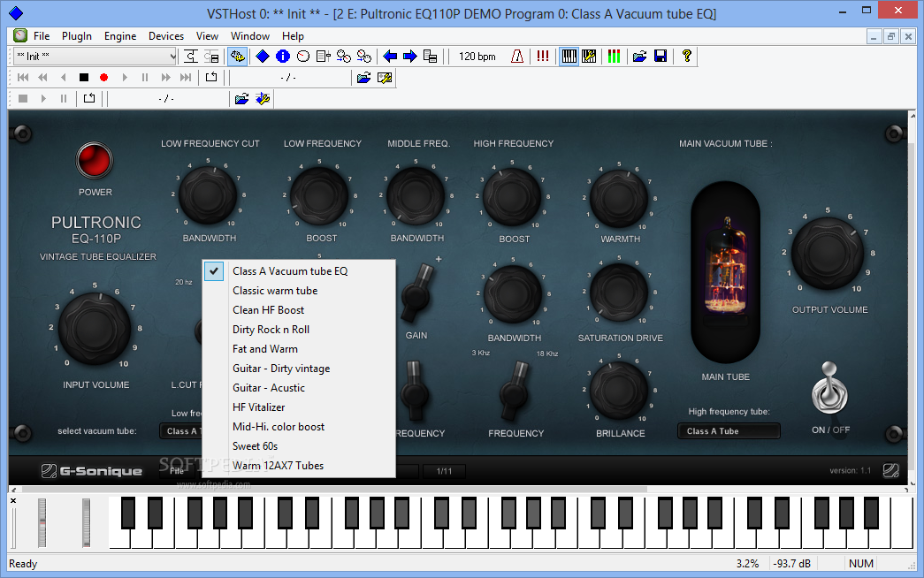
Task: Click open-file folder icon in second toolbar row
Action: [363, 77]
